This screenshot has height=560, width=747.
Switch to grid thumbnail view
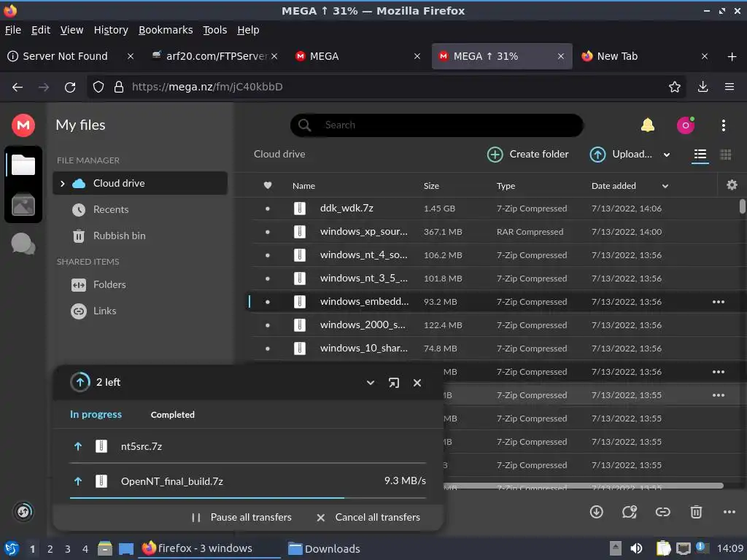point(726,155)
